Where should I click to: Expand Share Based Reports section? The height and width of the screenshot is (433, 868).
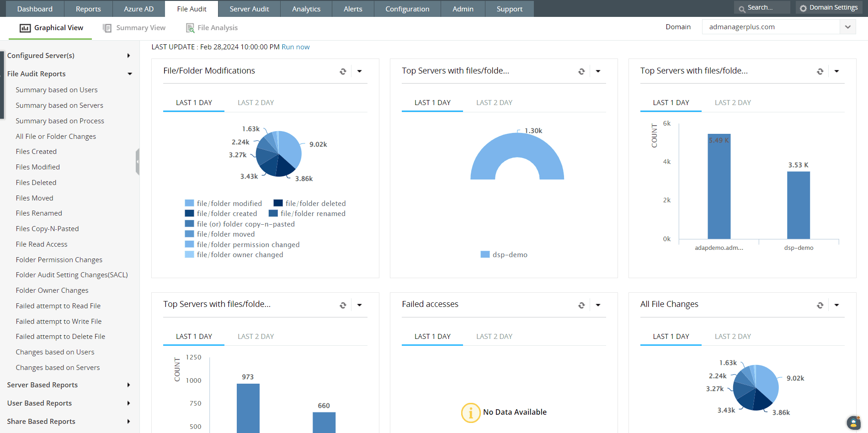coord(128,422)
